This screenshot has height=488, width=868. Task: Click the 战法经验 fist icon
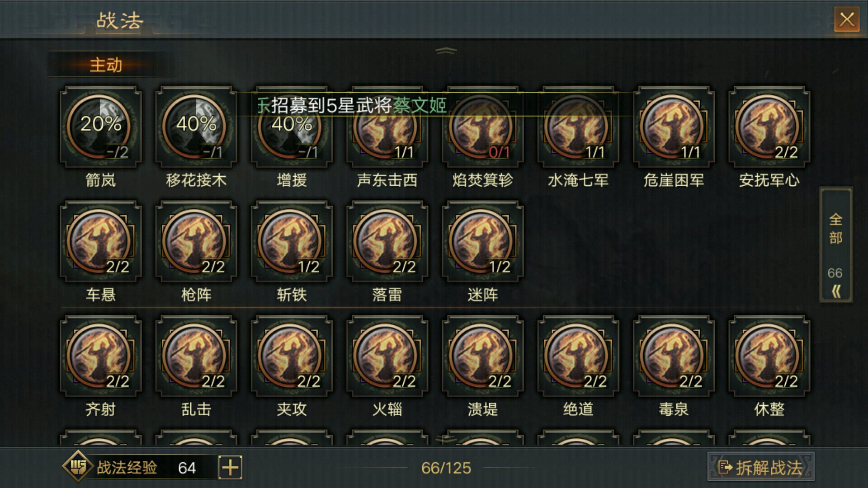pyautogui.click(x=78, y=466)
